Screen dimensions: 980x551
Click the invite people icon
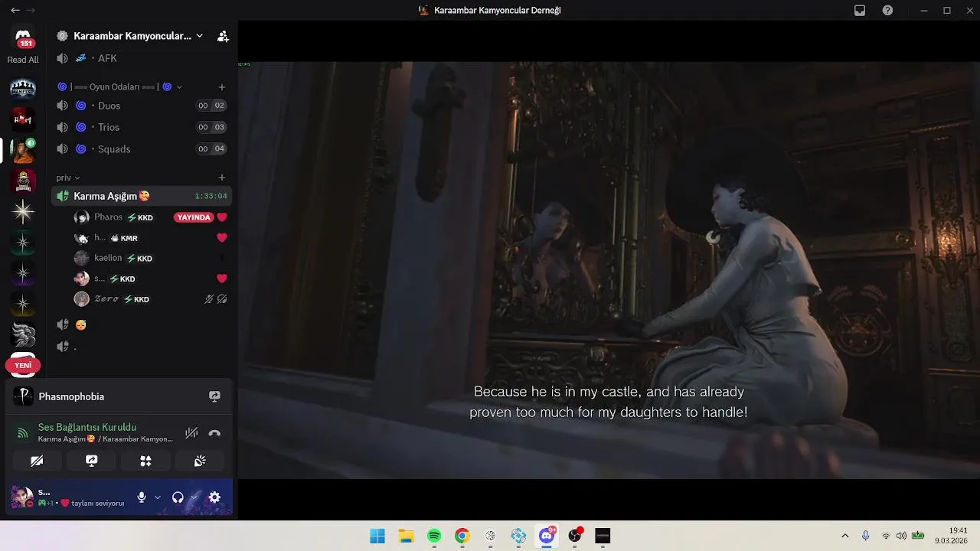223,36
